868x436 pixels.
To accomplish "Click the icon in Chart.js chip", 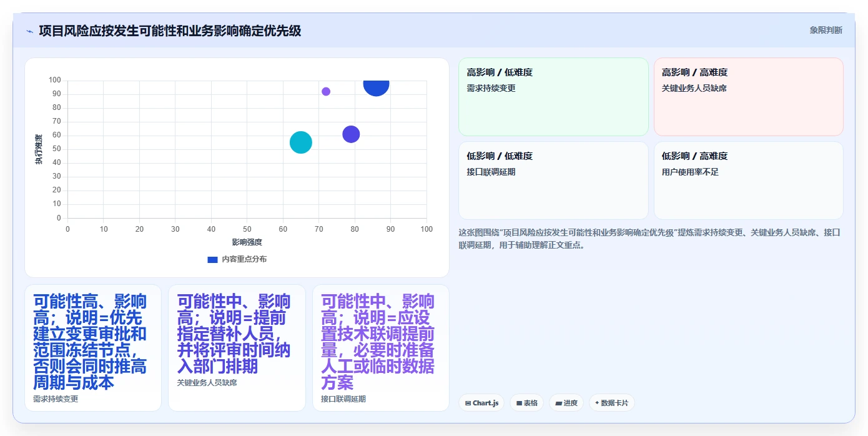I will [x=468, y=404].
